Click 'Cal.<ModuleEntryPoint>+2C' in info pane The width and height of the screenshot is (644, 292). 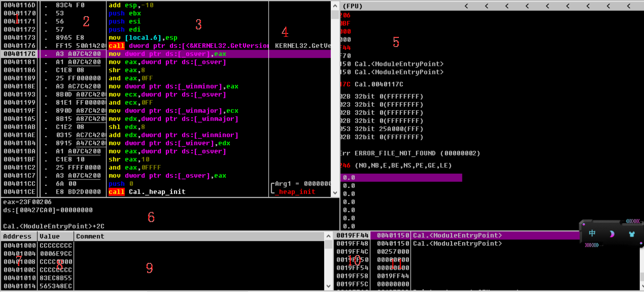point(53,226)
